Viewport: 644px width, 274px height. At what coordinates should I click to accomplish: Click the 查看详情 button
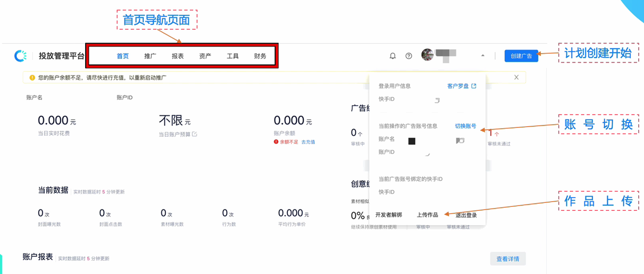pyautogui.click(x=508, y=259)
